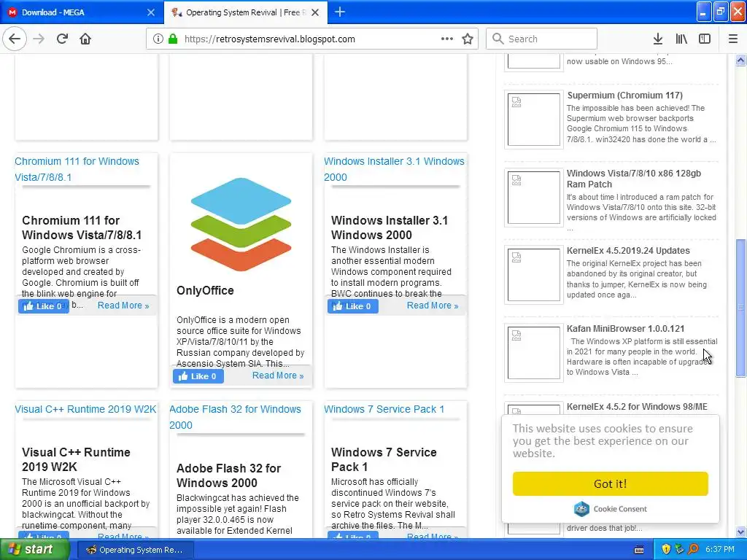Click the forward navigation arrow
Viewport: 747px width, 560px height.
pos(39,39)
